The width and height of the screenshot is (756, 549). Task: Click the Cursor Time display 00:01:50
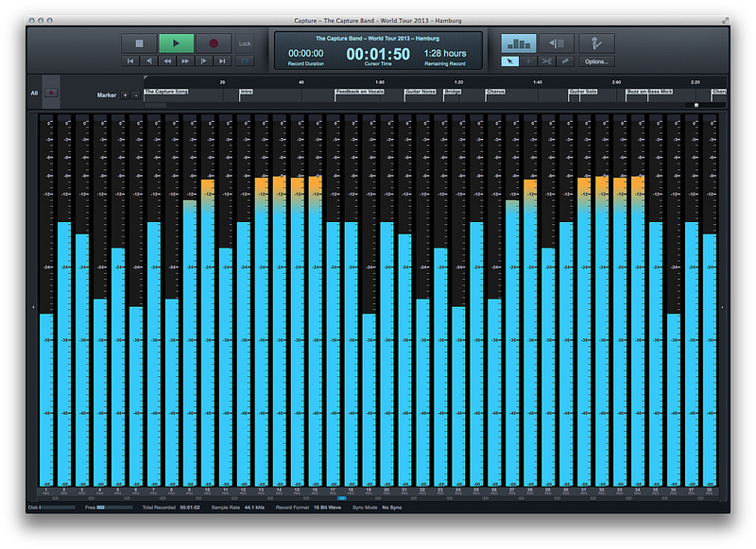[378, 54]
